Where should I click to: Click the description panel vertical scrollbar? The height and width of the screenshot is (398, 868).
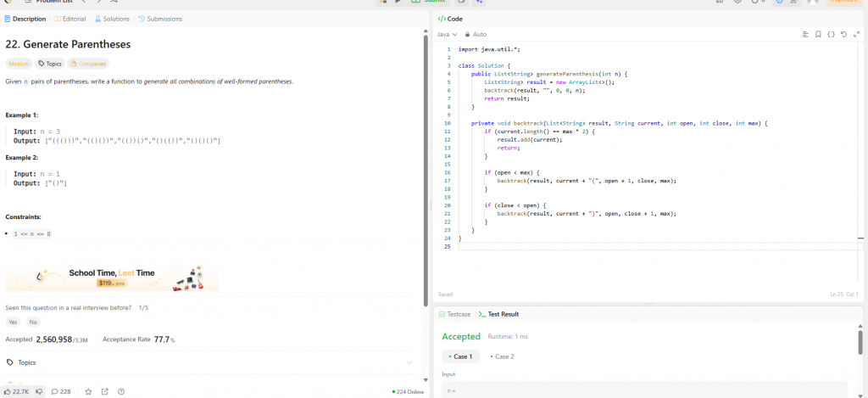coord(426,171)
